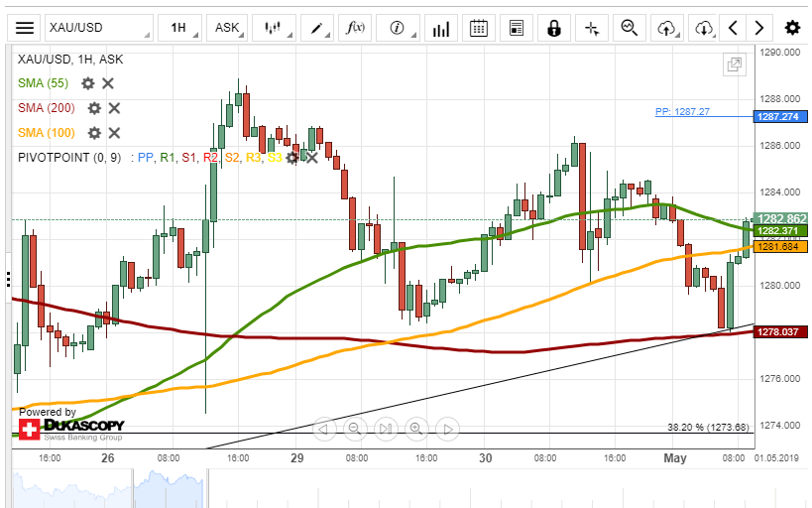812x508 pixels.
Task: Open the f(x) indicators menu
Action: pyautogui.click(x=355, y=28)
